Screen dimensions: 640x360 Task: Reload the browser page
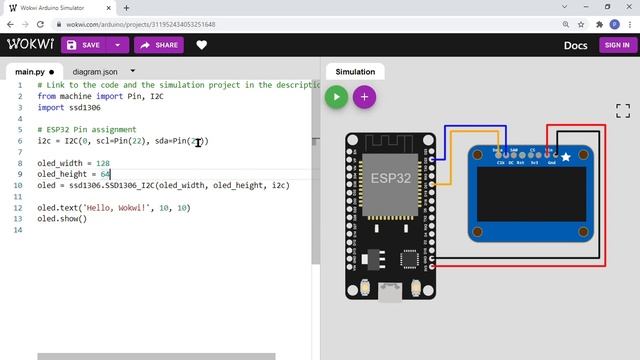click(40, 24)
